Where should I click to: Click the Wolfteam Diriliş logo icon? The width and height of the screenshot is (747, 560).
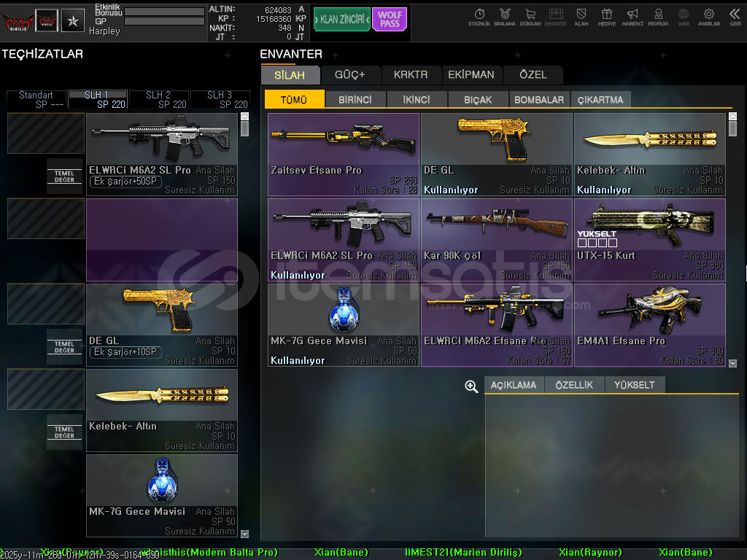[18, 20]
